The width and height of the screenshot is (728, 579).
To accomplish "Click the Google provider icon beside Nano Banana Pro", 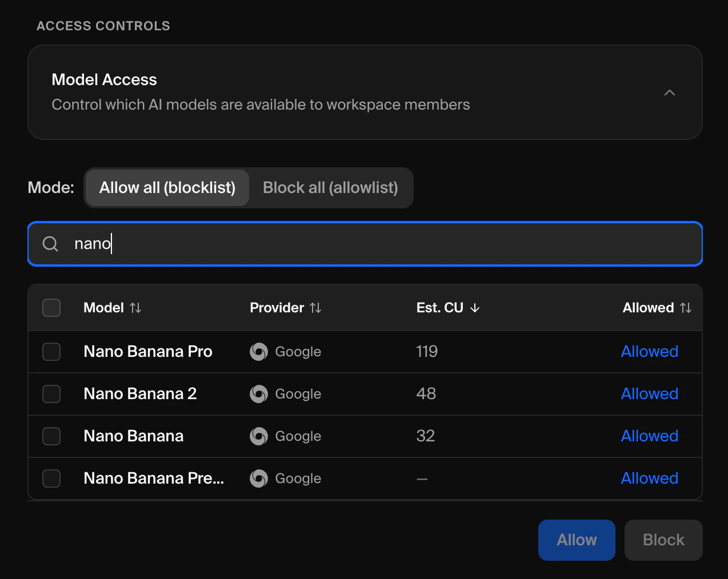I will pos(258,352).
